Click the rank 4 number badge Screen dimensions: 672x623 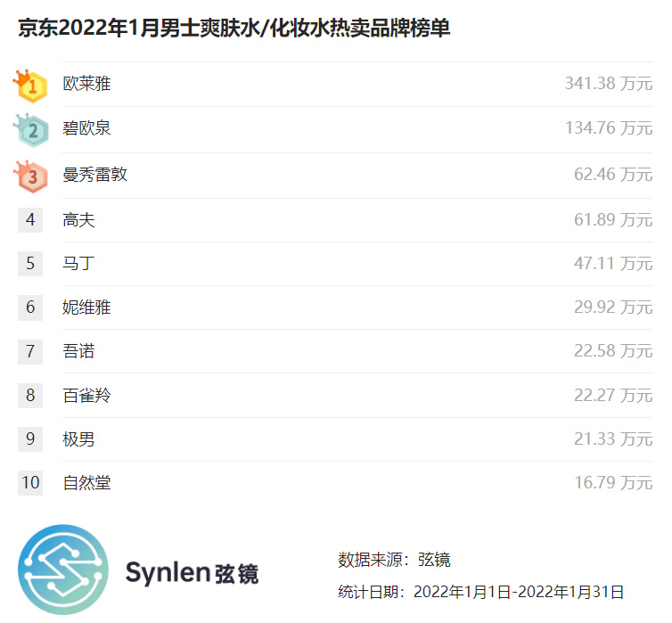[x=30, y=220]
